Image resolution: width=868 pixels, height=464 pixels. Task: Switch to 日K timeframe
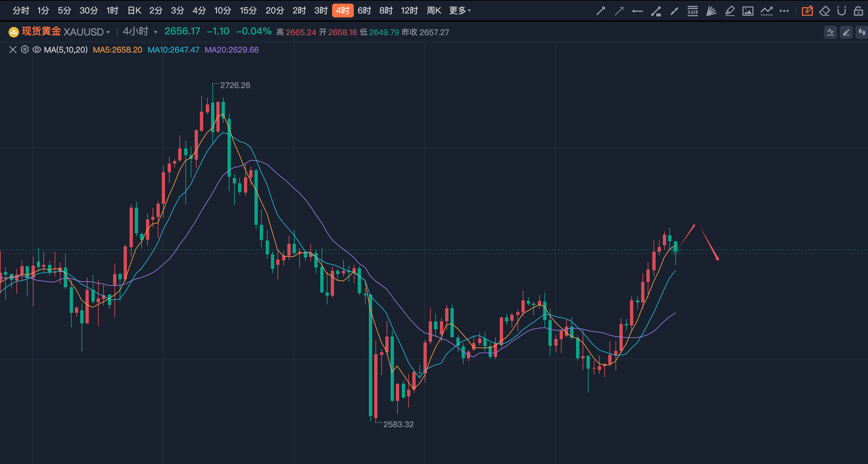tap(134, 11)
